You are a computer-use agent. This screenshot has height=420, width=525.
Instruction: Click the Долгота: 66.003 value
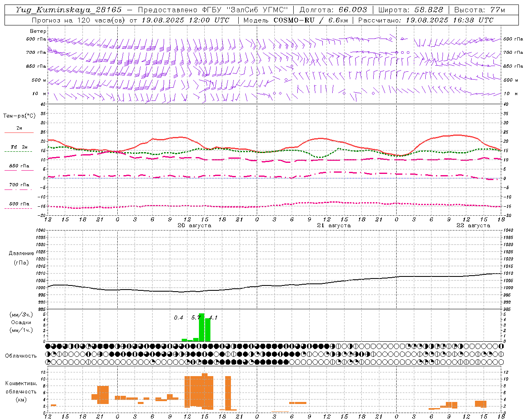click(x=333, y=10)
